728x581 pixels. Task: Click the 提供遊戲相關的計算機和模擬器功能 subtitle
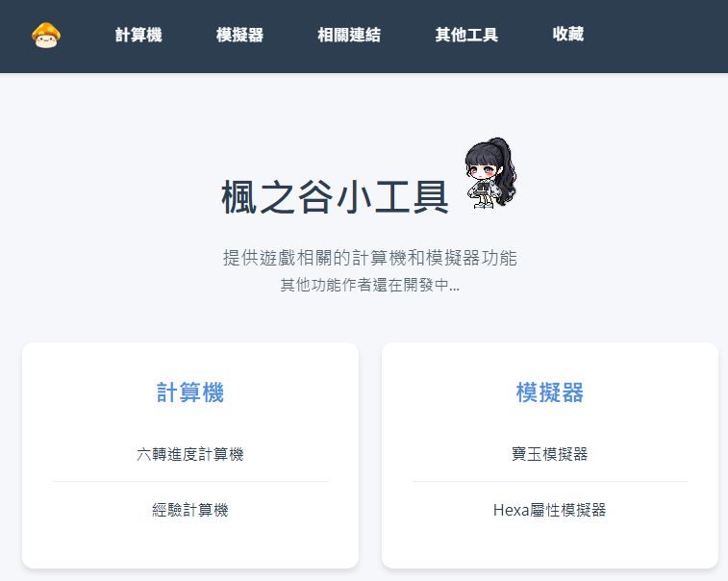coord(370,258)
